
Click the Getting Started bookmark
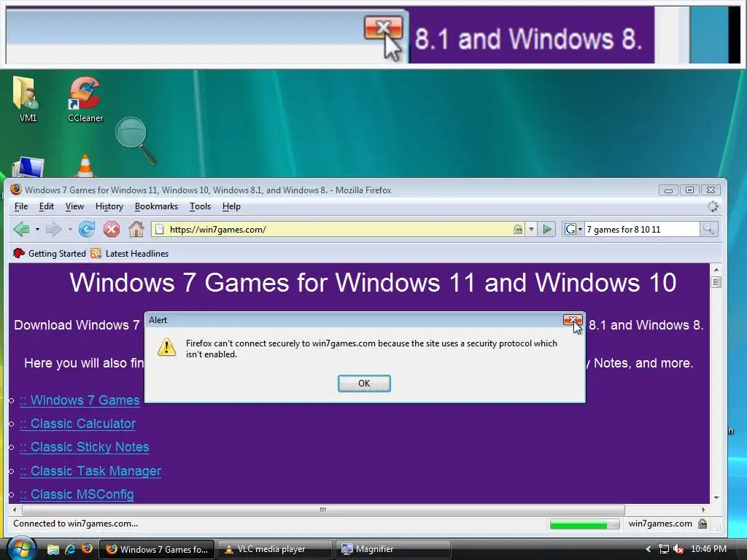click(x=50, y=253)
